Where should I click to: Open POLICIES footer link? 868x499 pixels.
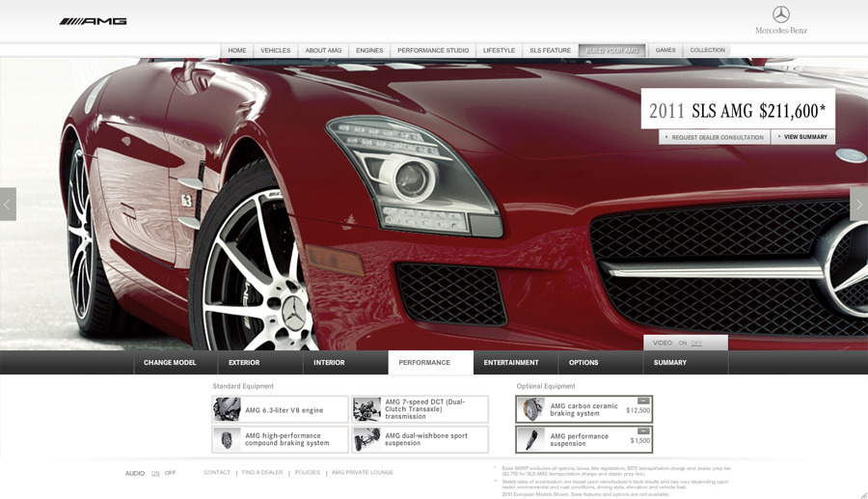click(308, 473)
